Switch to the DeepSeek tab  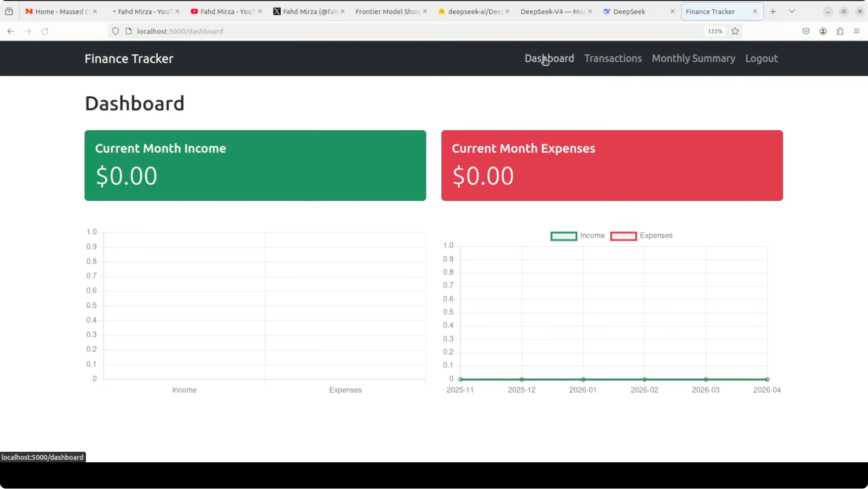pyautogui.click(x=629, y=12)
